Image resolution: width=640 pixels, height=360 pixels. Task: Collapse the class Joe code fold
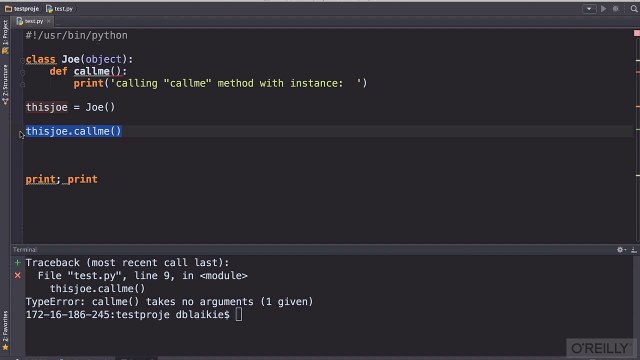pyautogui.click(x=22, y=60)
